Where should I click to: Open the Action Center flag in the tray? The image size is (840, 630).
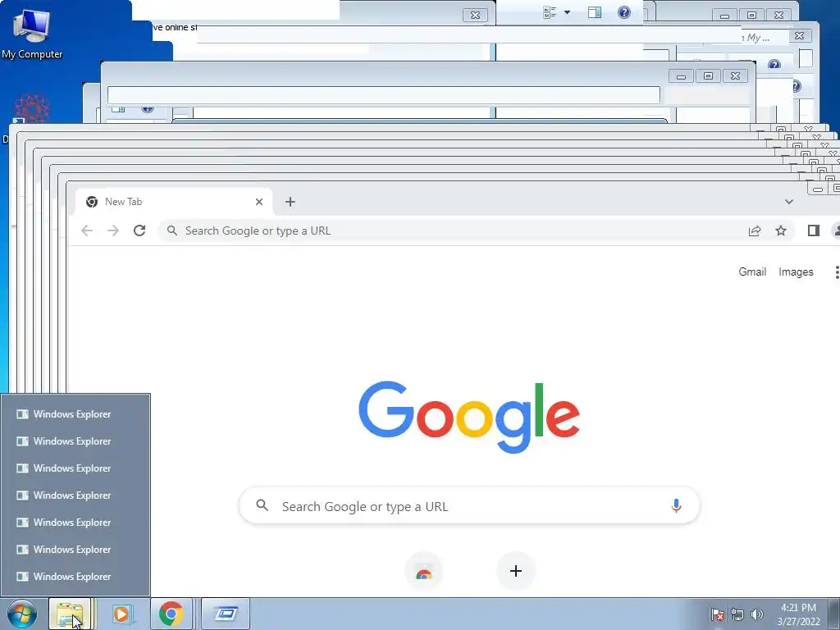point(717,614)
